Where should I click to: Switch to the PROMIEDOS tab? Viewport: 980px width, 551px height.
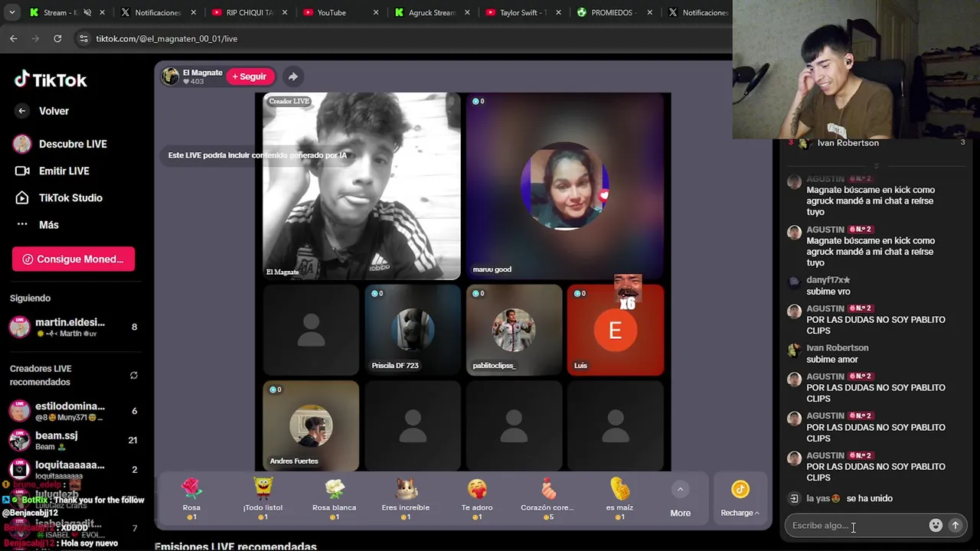[x=612, y=12]
